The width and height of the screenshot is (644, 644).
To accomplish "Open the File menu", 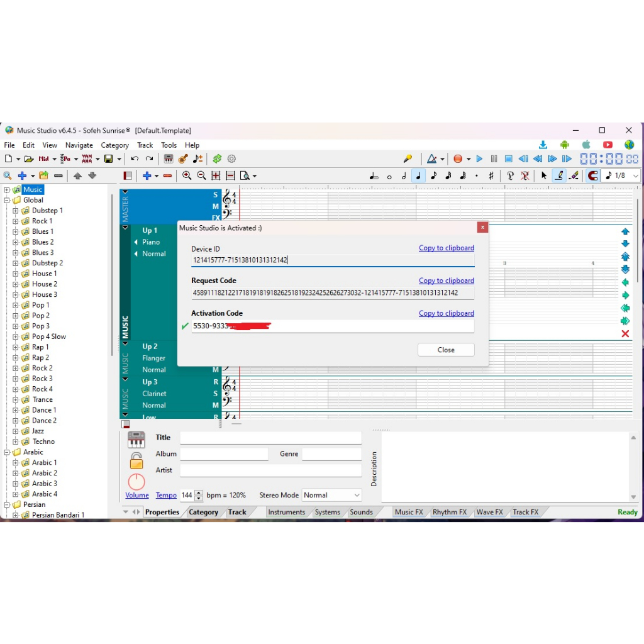I will (x=9, y=145).
